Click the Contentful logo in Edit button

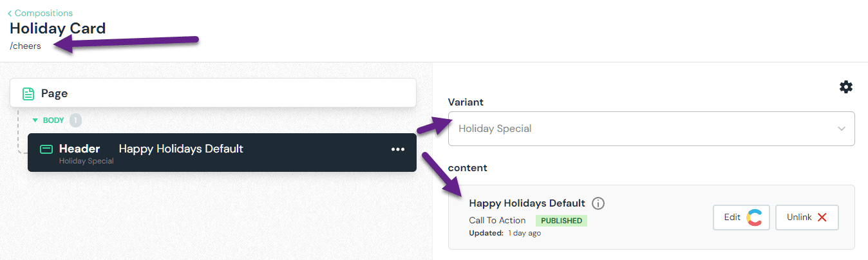tap(754, 218)
